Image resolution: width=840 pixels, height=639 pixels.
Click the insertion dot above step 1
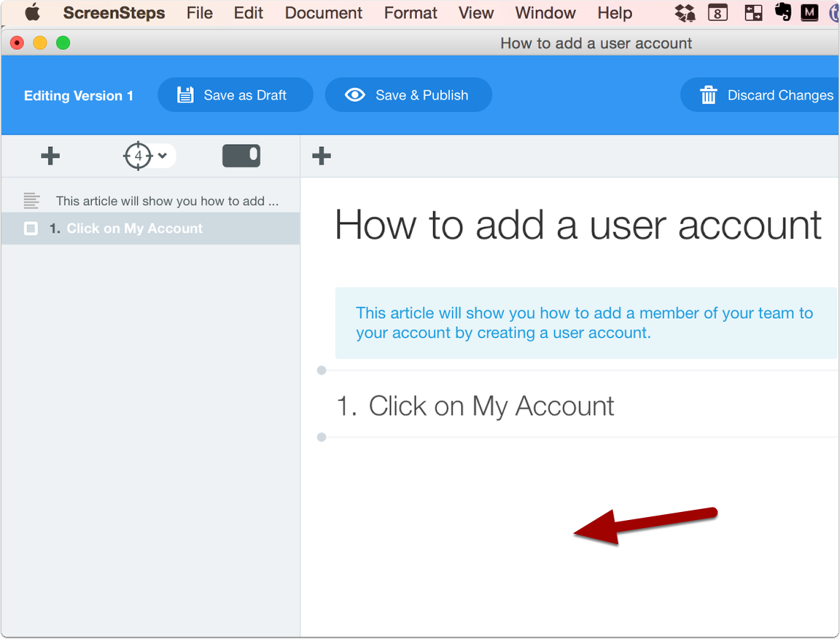pyautogui.click(x=322, y=370)
